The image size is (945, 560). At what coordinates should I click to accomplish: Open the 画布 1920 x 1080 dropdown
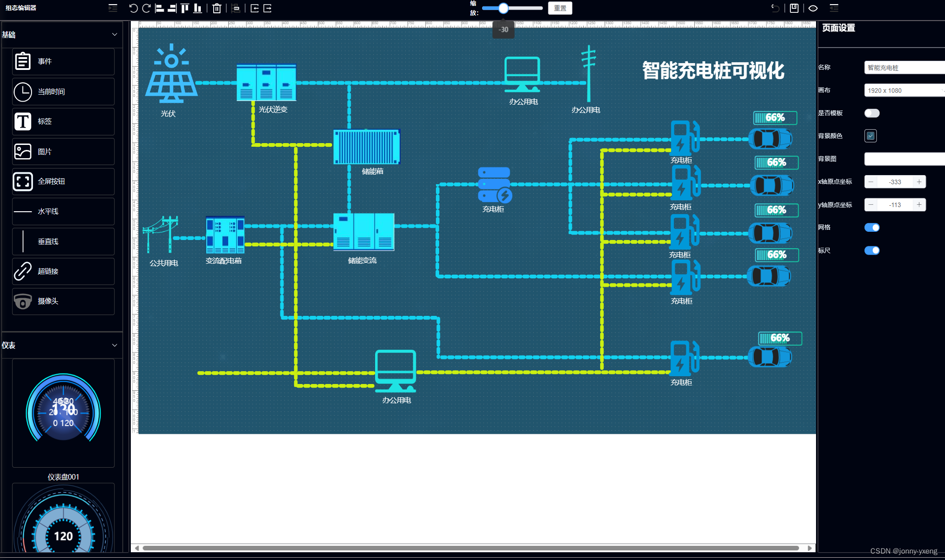click(x=903, y=91)
